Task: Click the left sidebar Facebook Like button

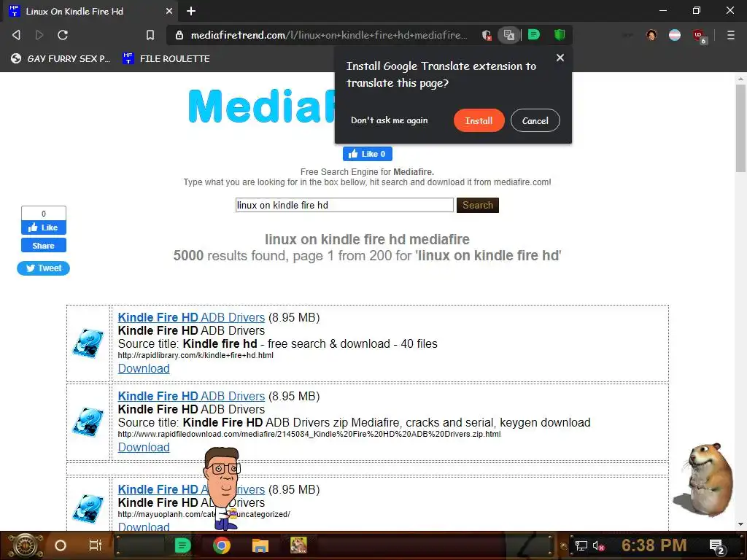Action: (43, 227)
